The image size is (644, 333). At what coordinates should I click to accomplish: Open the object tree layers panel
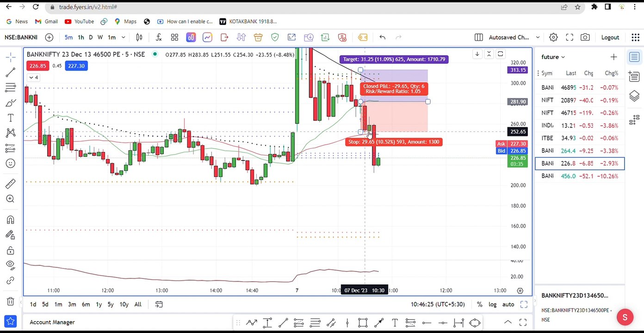tap(634, 96)
